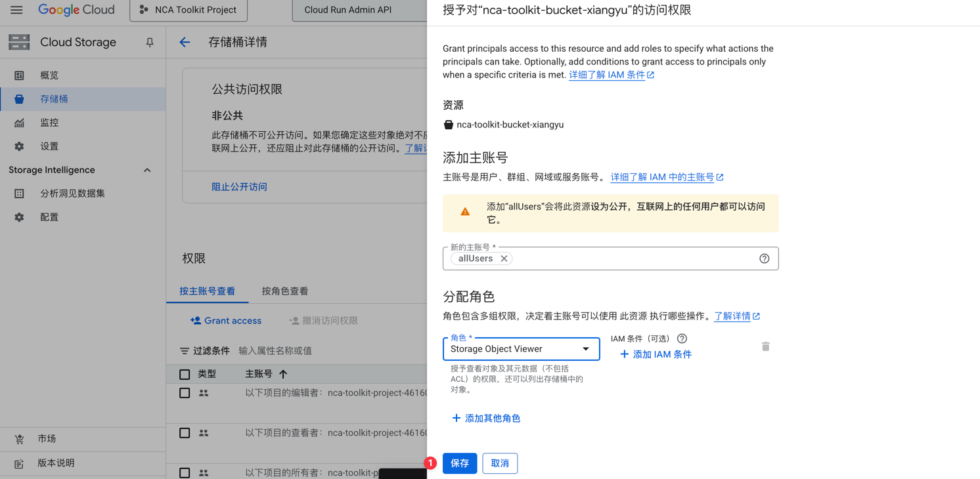This screenshot has height=479, width=980.
Task: Remove the allUsers chip with X
Action: [x=504, y=259]
